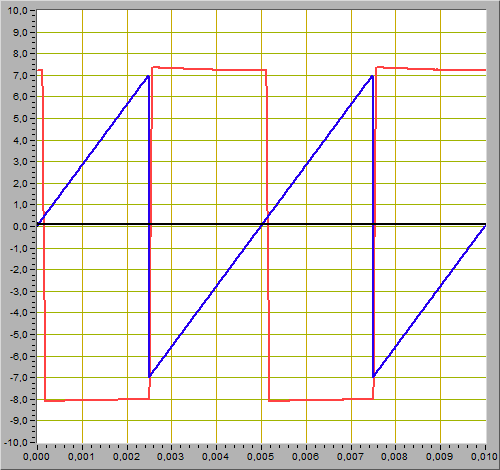Click the X-axis label 0,002

(x=126, y=456)
